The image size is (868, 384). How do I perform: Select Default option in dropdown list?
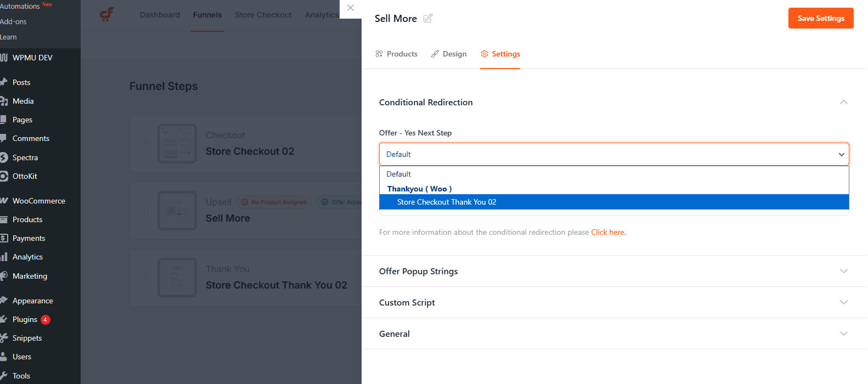614,174
